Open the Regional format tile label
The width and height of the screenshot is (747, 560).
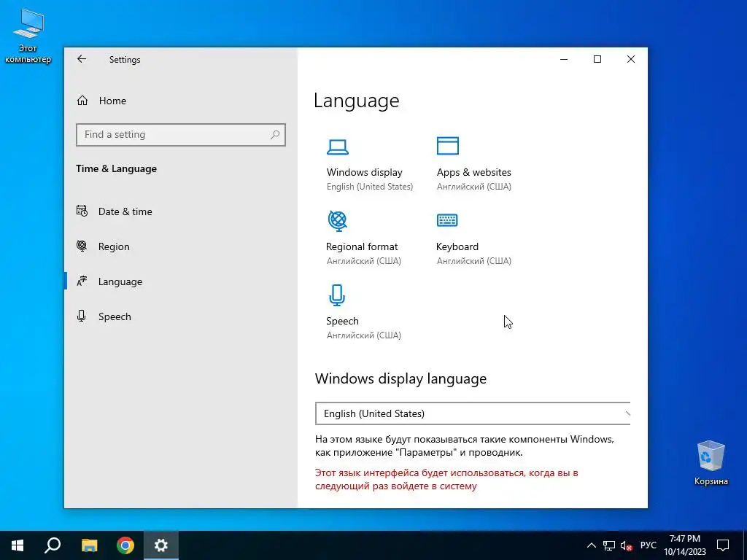click(362, 246)
